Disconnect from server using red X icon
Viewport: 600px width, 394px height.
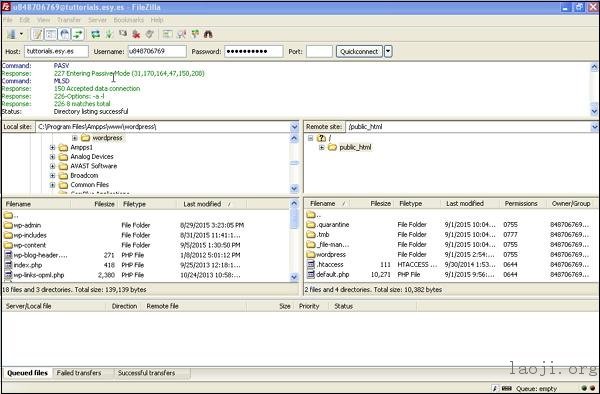136,34
